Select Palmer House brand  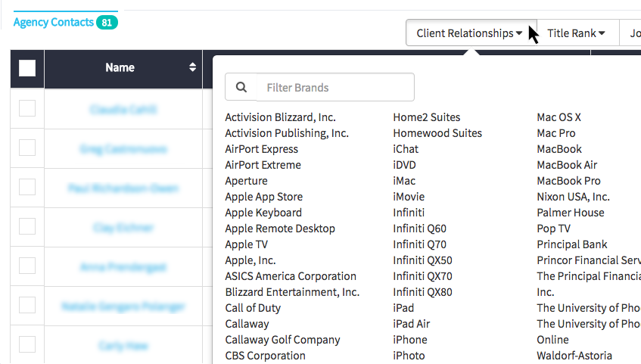click(571, 213)
